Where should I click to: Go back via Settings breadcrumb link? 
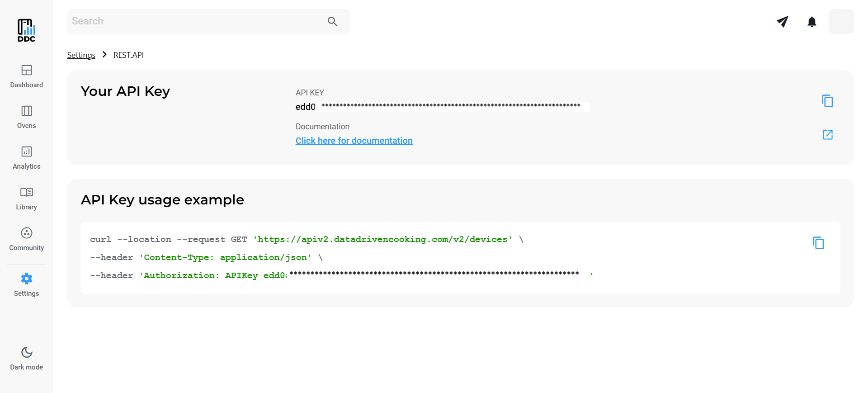point(81,55)
